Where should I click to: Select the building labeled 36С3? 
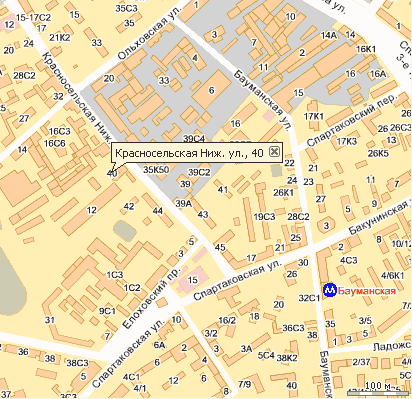(x=293, y=328)
